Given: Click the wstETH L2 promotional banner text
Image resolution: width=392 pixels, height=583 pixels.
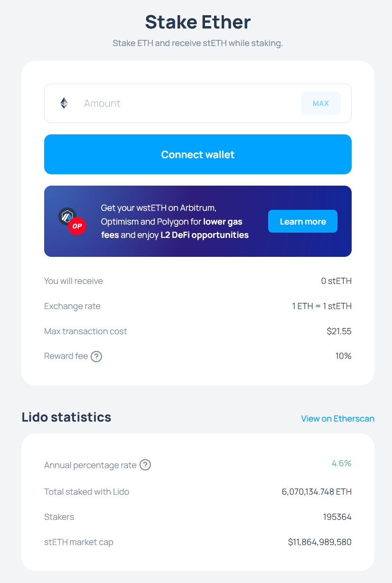Looking at the screenshot, I should [175, 221].
